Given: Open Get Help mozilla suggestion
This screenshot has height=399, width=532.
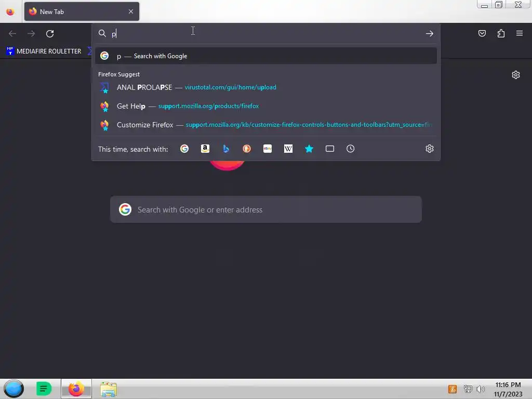Looking at the screenshot, I should click(266, 106).
